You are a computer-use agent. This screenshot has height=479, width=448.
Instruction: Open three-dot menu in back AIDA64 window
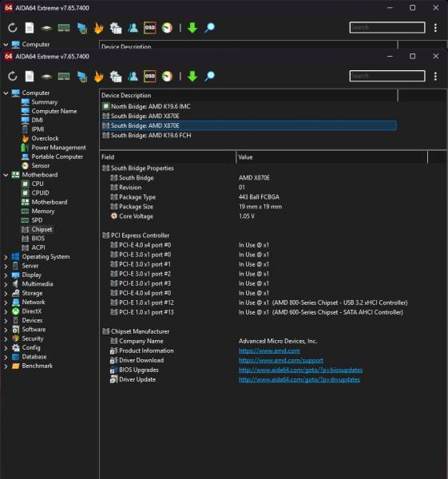(435, 28)
